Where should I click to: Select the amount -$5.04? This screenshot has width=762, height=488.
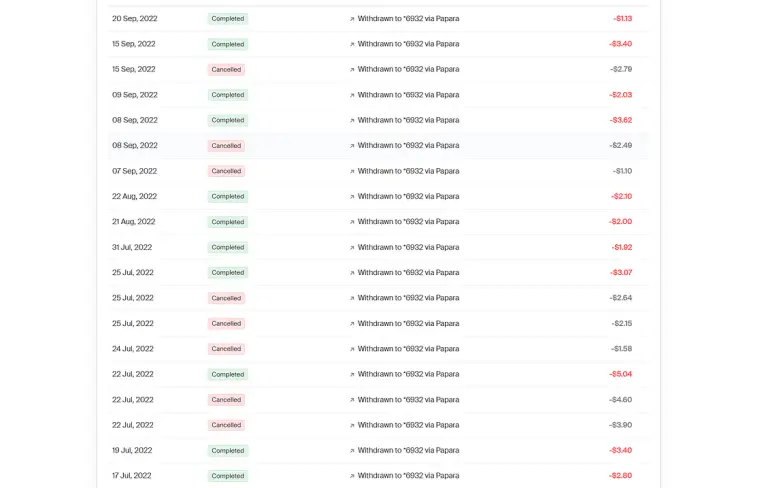pyautogui.click(x=621, y=374)
